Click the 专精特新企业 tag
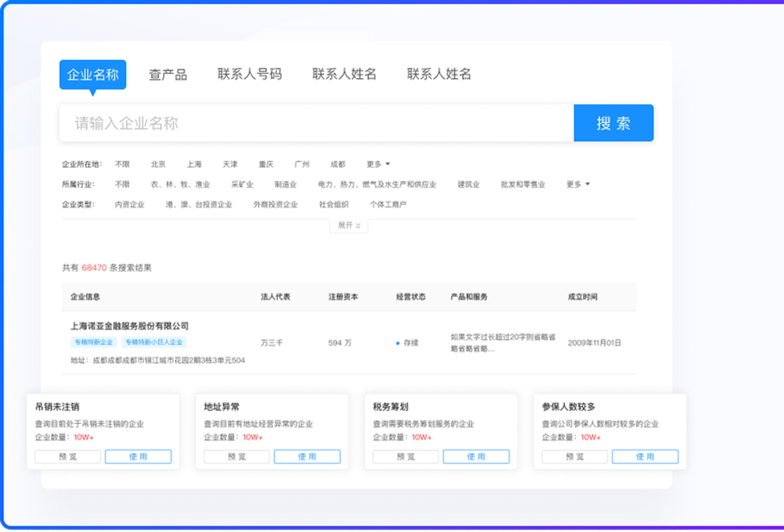The height and width of the screenshot is (532, 784). coord(93,342)
